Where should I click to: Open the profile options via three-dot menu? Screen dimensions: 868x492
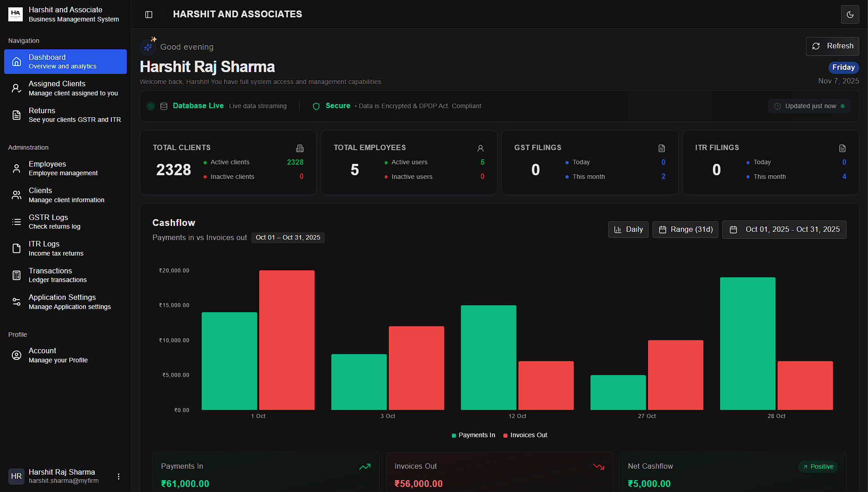pyautogui.click(x=119, y=476)
